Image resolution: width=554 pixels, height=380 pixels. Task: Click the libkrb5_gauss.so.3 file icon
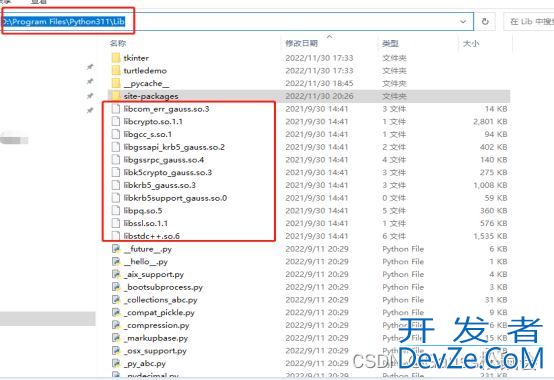116,185
